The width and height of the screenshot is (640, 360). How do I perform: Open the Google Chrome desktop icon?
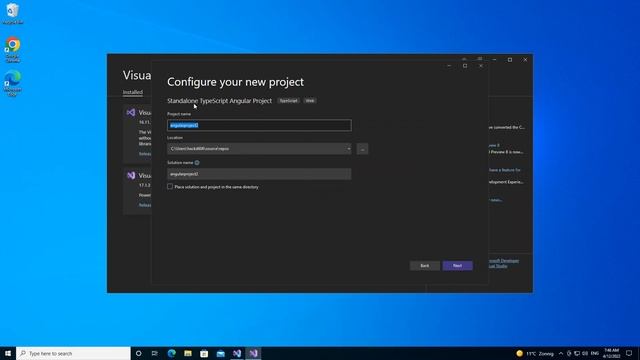[13, 50]
